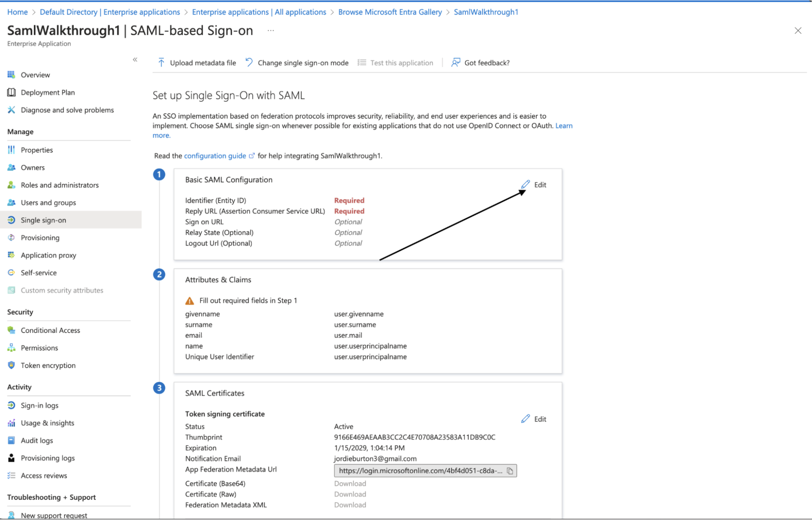Click the Token encryption shield icon
Viewport: 812px width, 521px height.
point(11,365)
